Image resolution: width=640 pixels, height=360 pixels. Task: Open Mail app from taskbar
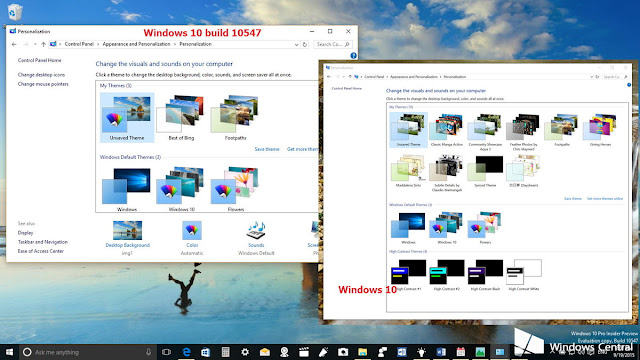(264, 352)
